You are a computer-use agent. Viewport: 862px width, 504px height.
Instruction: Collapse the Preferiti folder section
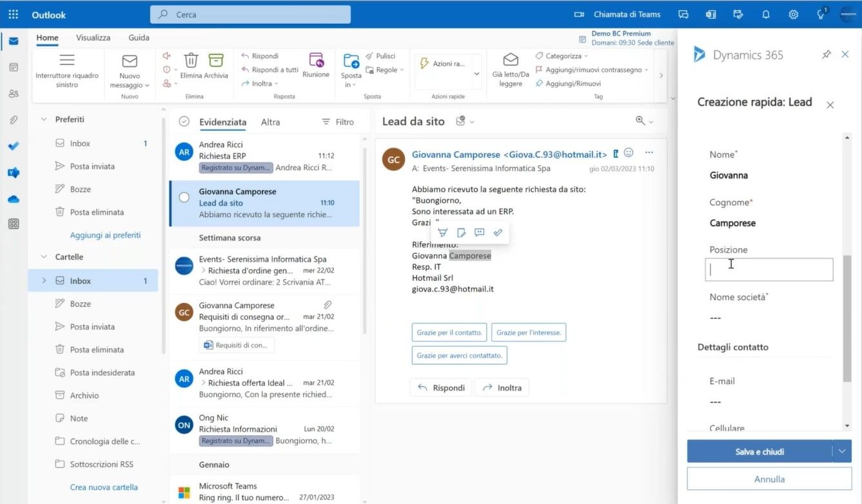(x=43, y=119)
